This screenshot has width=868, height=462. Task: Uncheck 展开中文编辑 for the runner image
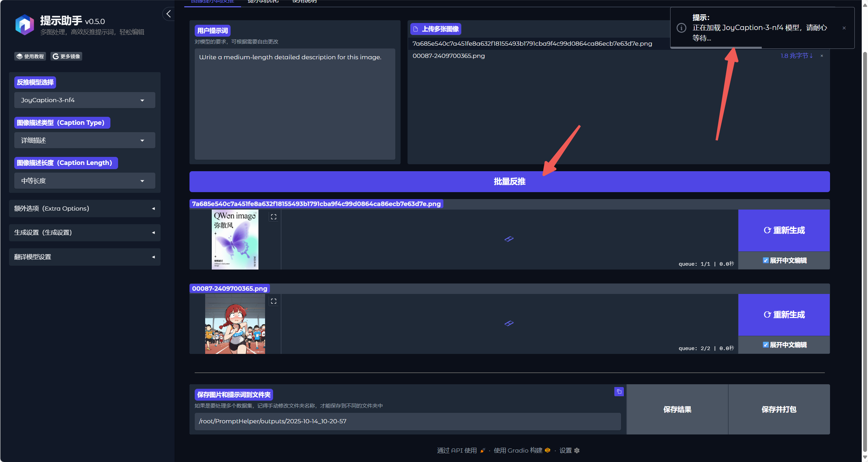[x=766, y=345]
